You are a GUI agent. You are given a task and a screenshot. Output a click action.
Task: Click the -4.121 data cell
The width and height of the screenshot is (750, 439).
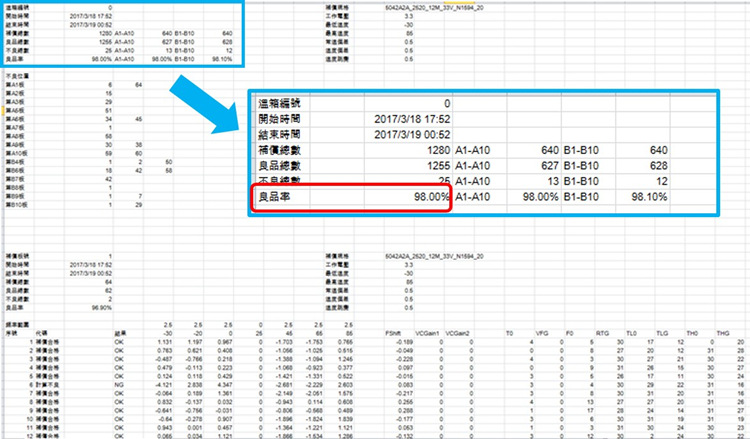tap(165, 384)
